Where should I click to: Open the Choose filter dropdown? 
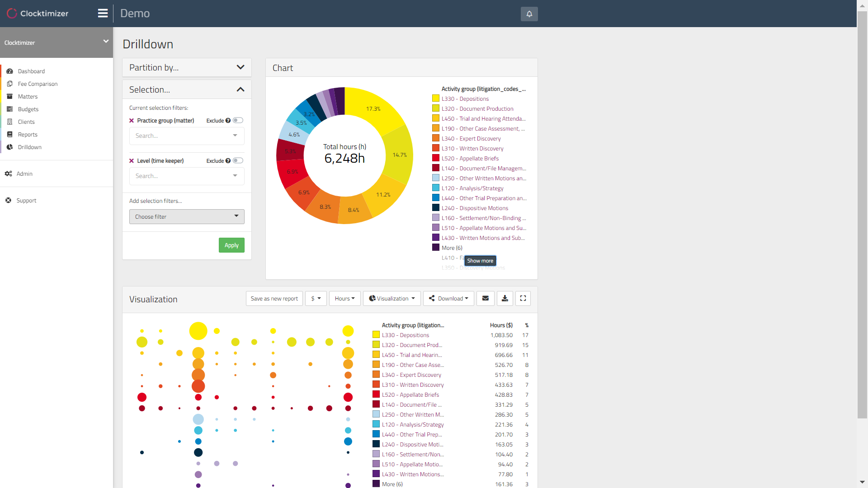[x=187, y=216]
